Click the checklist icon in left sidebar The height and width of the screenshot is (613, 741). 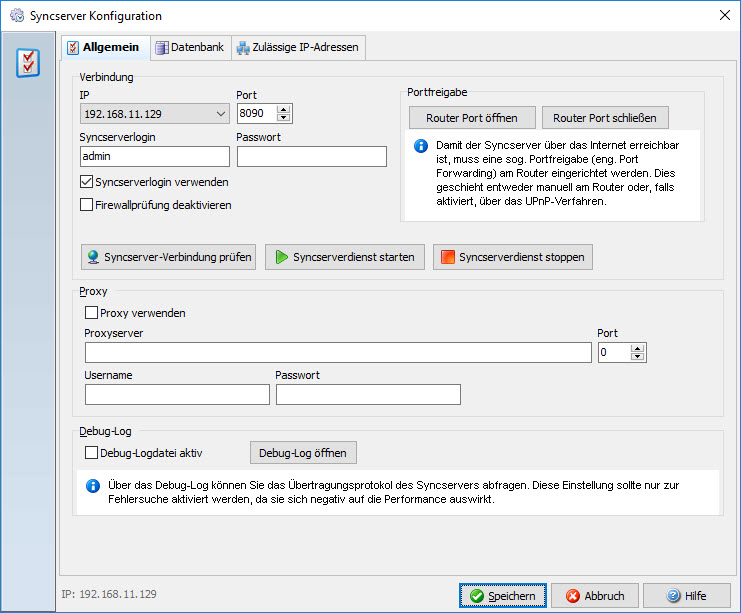pos(28,63)
